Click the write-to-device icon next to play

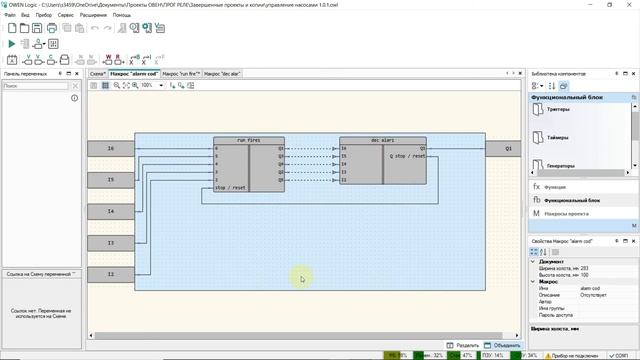[25, 44]
